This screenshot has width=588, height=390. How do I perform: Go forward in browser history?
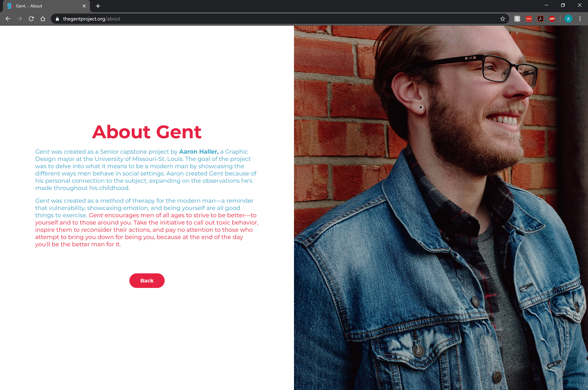coord(20,19)
